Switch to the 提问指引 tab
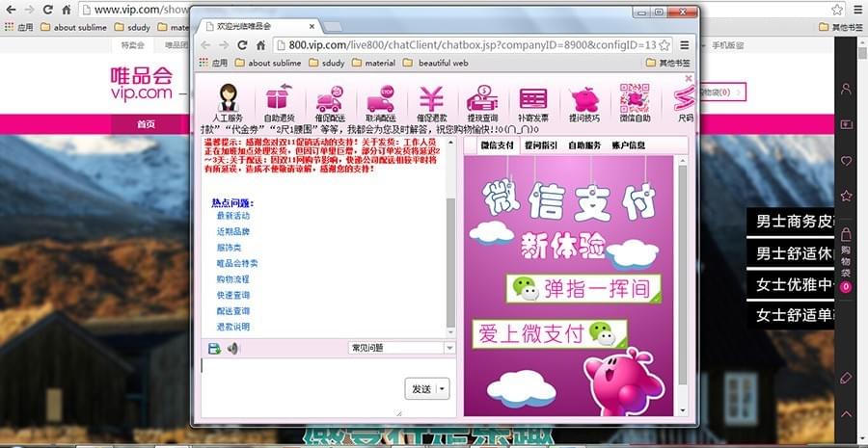868x448 pixels. (541, 145)
